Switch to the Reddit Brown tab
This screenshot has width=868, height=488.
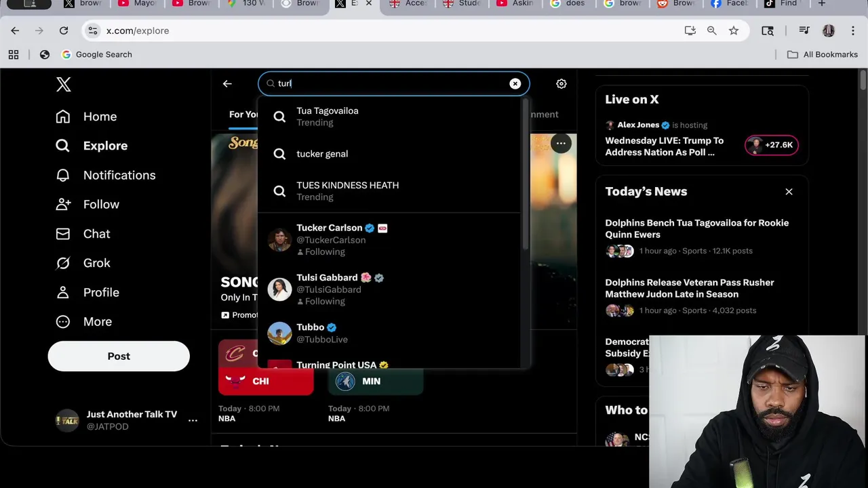676,3
